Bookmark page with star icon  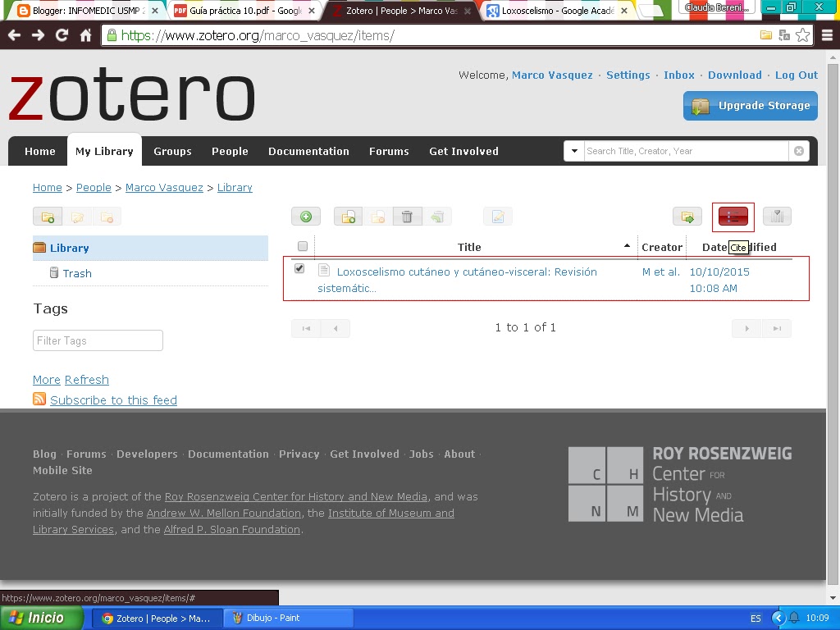click(x=802, y=35)
